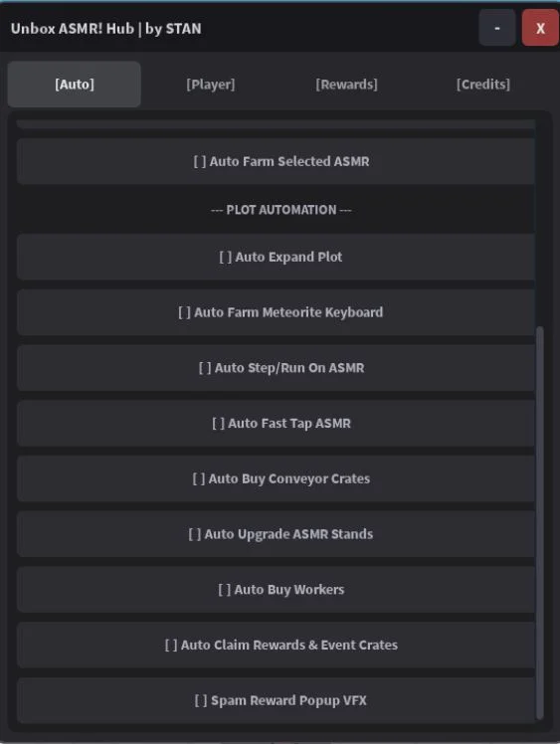Open the [Rewards] tab

click(x=347, y=85)
